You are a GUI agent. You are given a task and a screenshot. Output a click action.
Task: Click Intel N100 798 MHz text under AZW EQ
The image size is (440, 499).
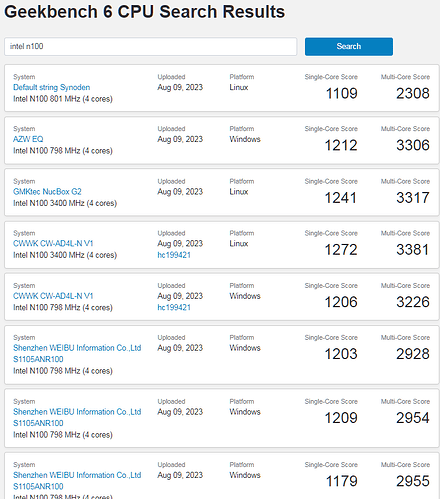point(63,151)
